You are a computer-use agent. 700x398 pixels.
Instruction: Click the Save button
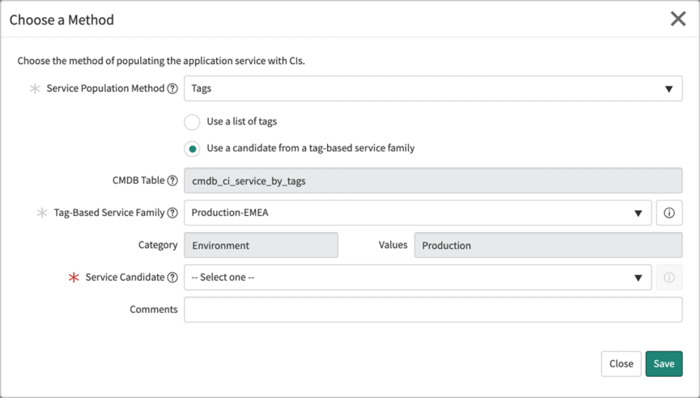coord(664,364)
